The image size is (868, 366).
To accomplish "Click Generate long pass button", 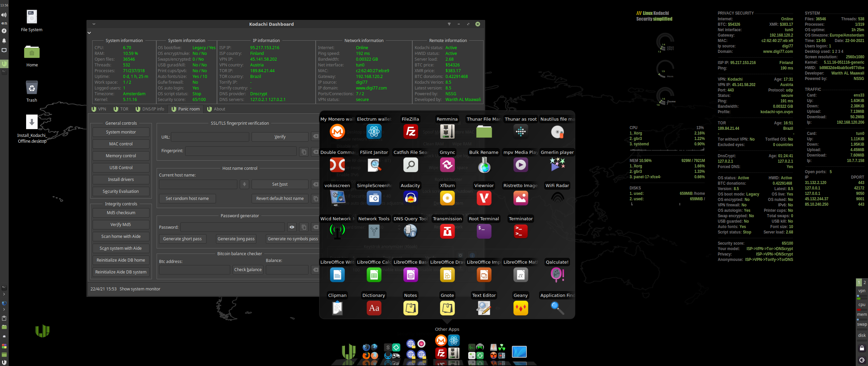I will pos(236,239).
